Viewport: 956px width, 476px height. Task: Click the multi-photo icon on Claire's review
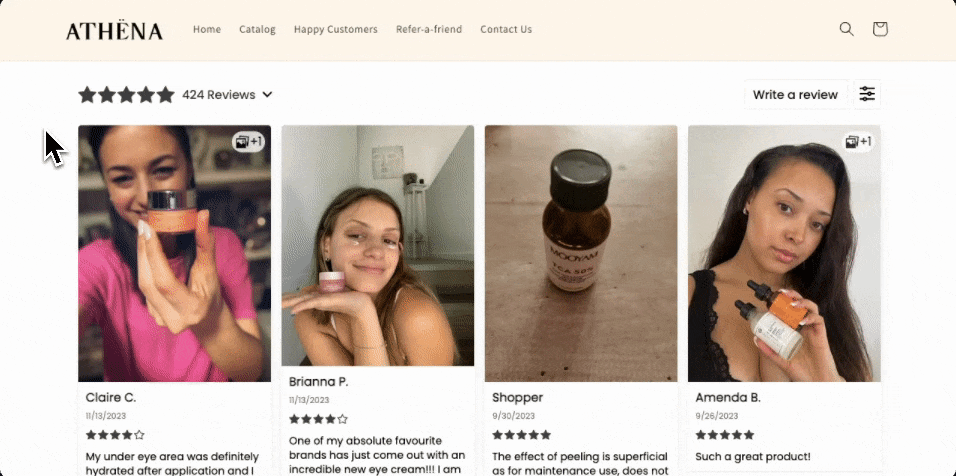[x=248, y=142]
